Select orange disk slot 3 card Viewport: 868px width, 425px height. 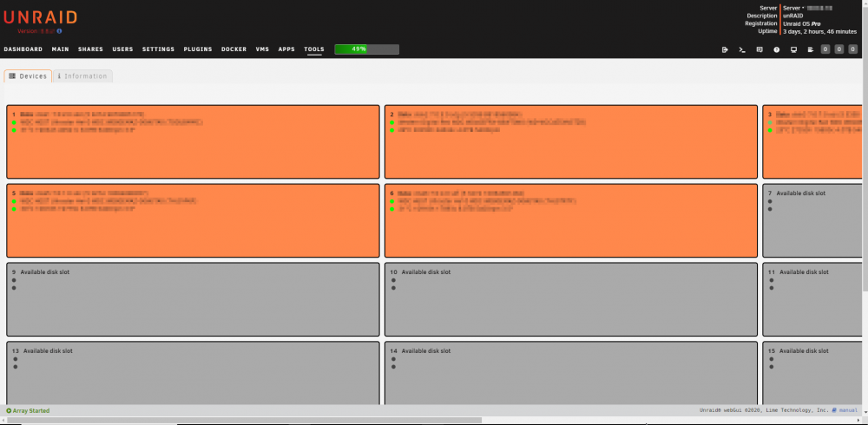pyautogui.click(x=812, y=141)
